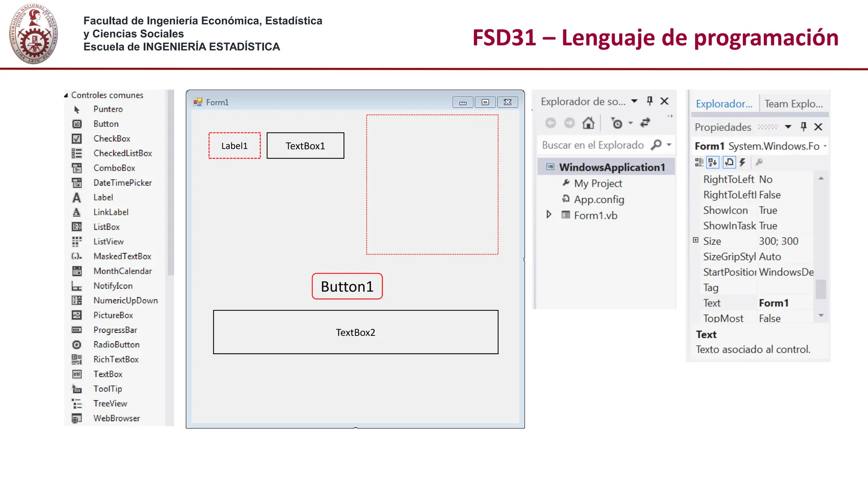Choose the Label control icon
868x488 pixels.
pyautogui.click(x=77, y=197)
